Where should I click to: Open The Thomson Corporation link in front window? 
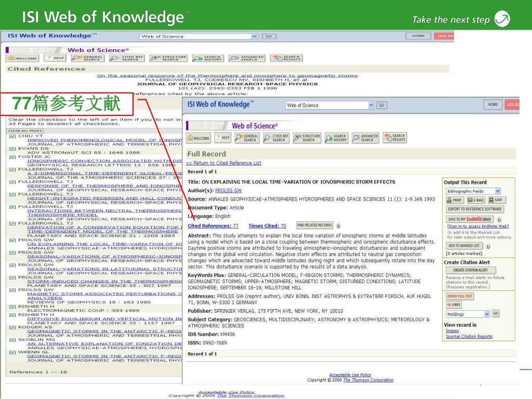pos(368,380)
